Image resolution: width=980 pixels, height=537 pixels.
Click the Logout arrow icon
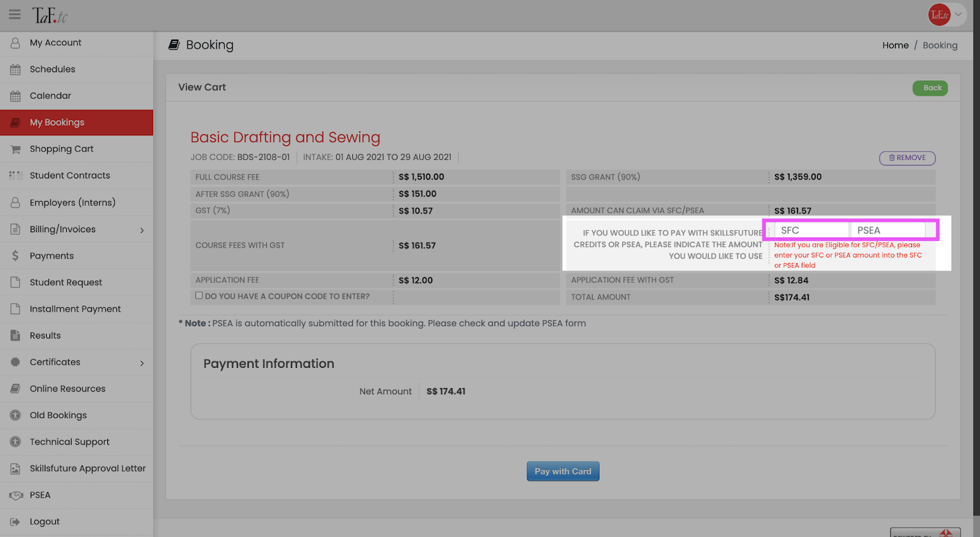click(15, 522)
